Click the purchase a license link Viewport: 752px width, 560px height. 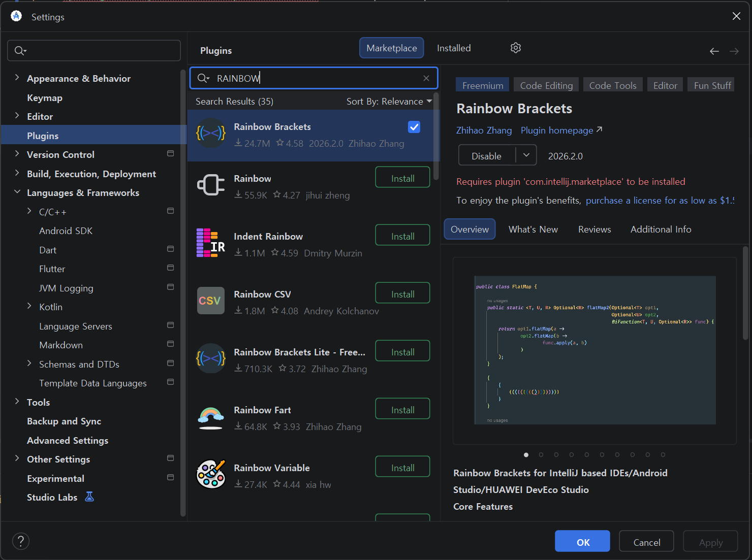point(660,201)
